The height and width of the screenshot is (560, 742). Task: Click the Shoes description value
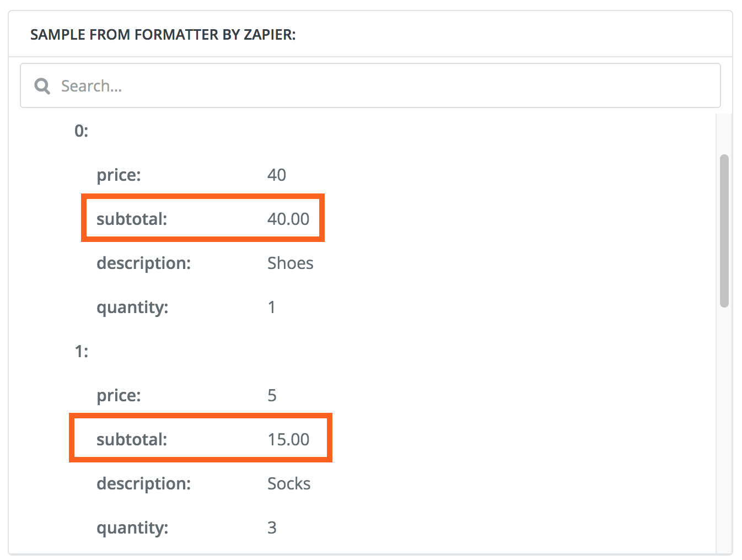290,263
